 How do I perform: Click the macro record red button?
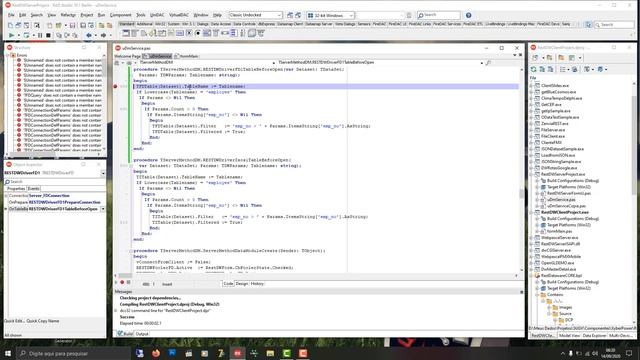pyautogui.click(x=122, y=282)
